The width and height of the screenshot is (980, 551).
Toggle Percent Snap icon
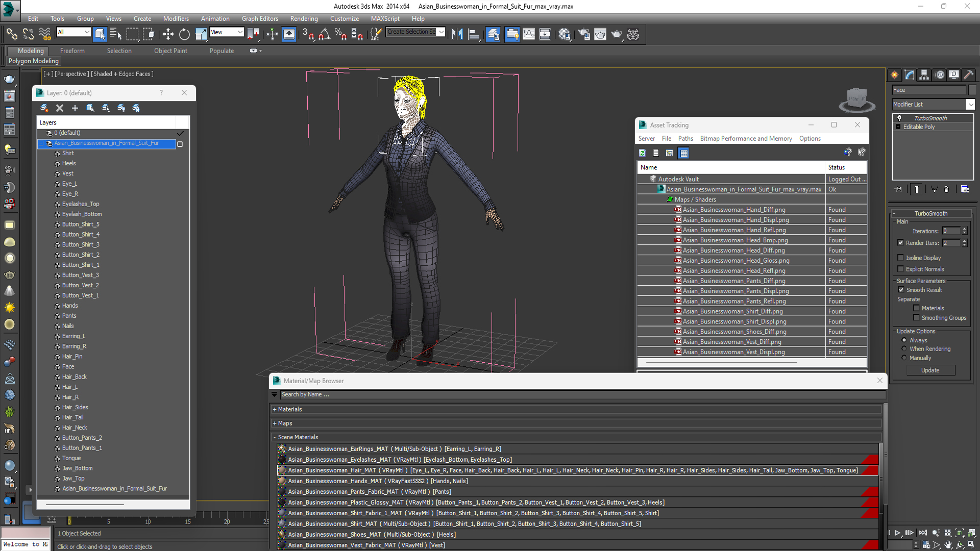[x=340, y=34]
